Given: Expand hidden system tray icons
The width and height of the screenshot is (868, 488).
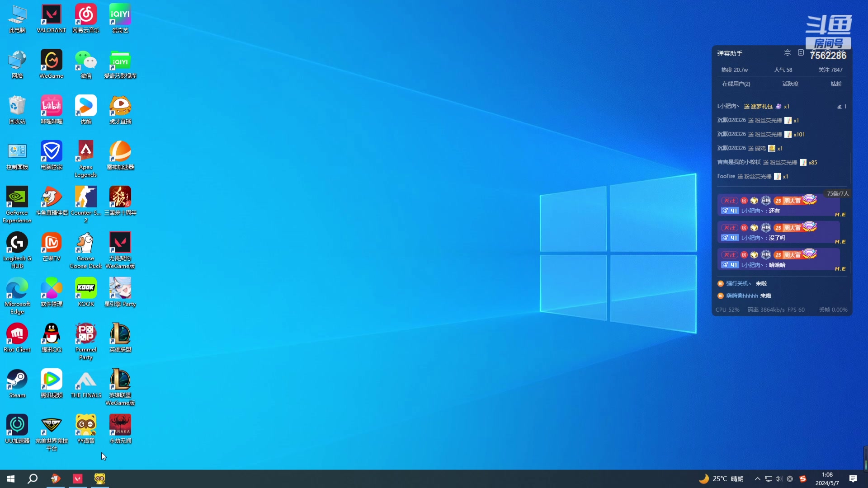Looking at the screenshot, I should tap(757, 479).
